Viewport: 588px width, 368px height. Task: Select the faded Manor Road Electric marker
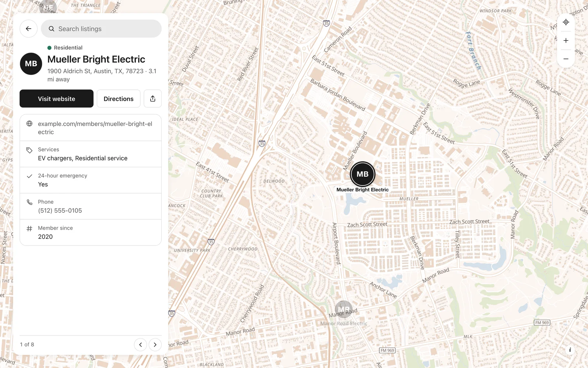click(x=344, y=309)
